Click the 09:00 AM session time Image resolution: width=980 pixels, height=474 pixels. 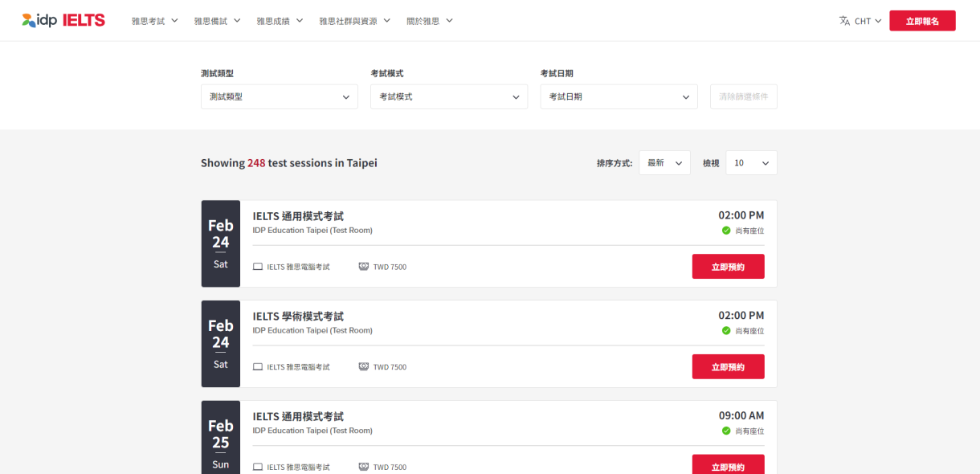tap(741, 416)
